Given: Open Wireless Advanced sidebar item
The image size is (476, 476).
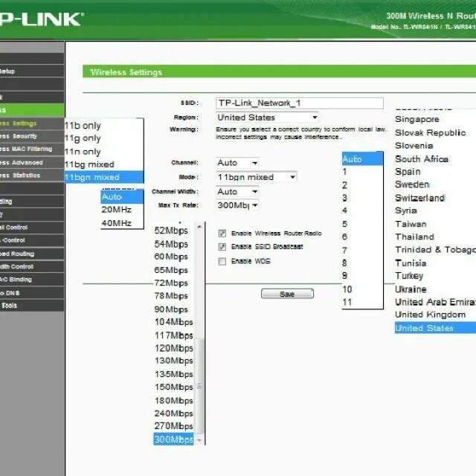Looking at the screenshot, I should tap(32, 163).
